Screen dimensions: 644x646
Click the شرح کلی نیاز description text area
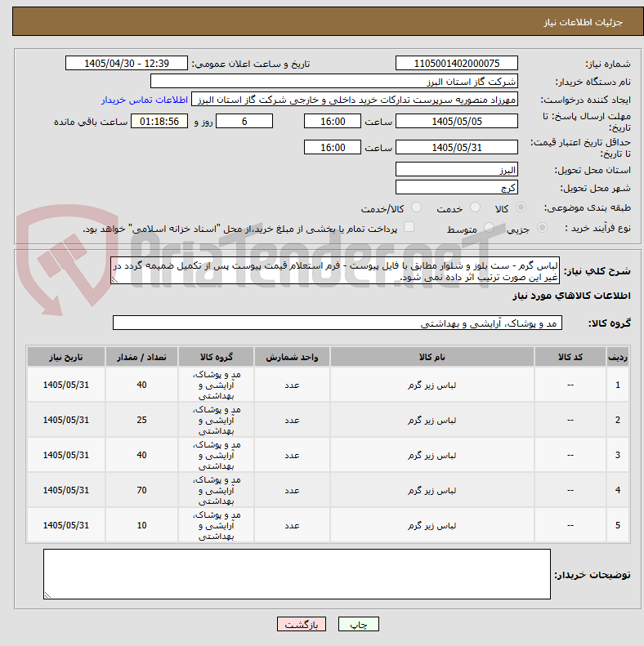click(335, 270)
